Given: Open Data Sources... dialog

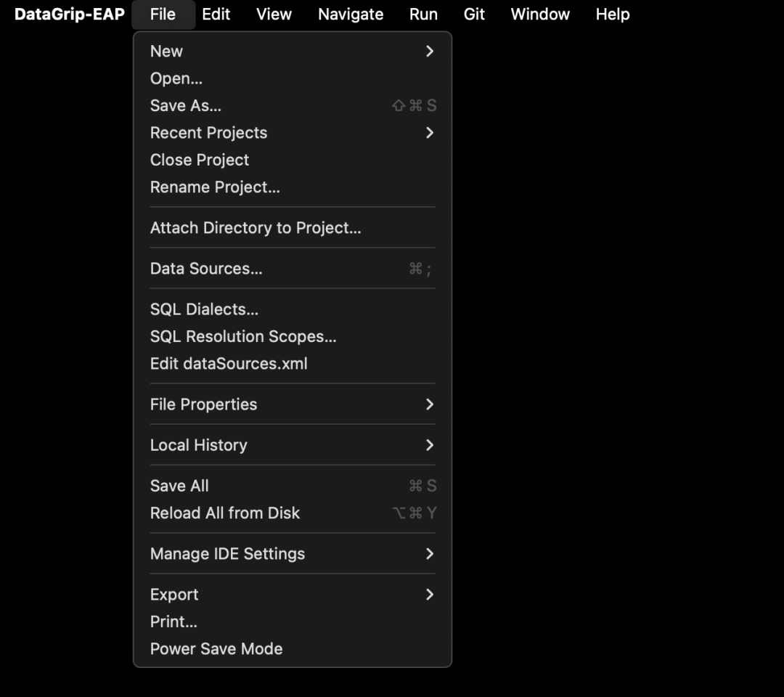Looking at the screenshot, I should [x=293, y=269].
